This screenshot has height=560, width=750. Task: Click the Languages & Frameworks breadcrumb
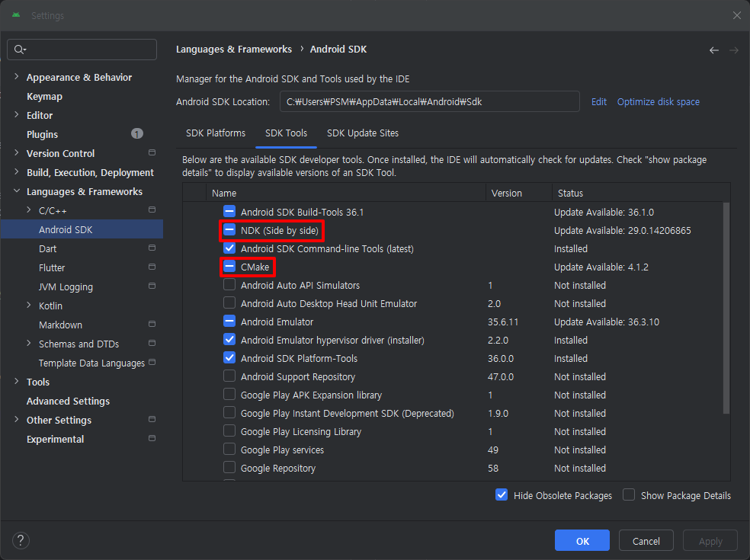point(234,50)
